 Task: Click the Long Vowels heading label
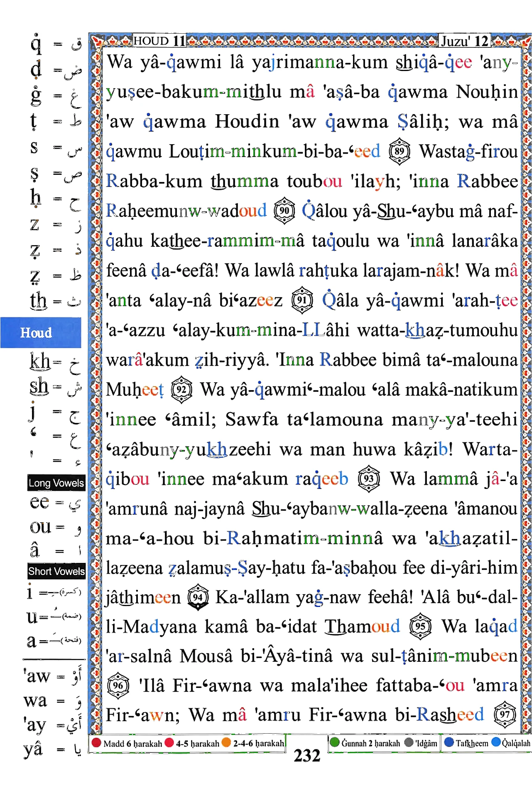56,483
